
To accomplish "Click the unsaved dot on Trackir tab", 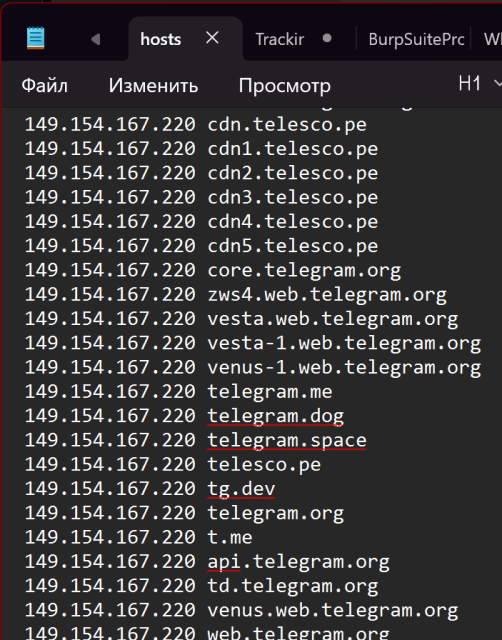I will (327, 38).
